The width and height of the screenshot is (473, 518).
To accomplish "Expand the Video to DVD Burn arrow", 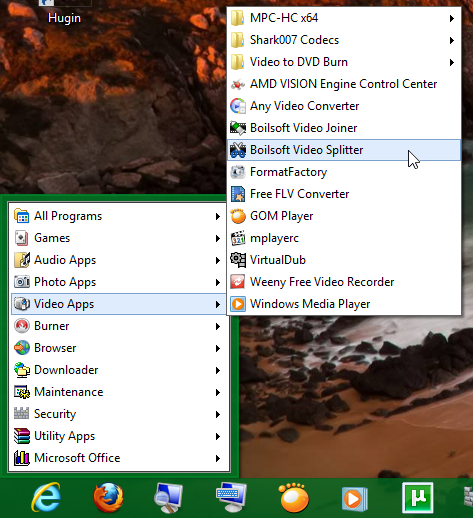I will [x=452, y=62].
